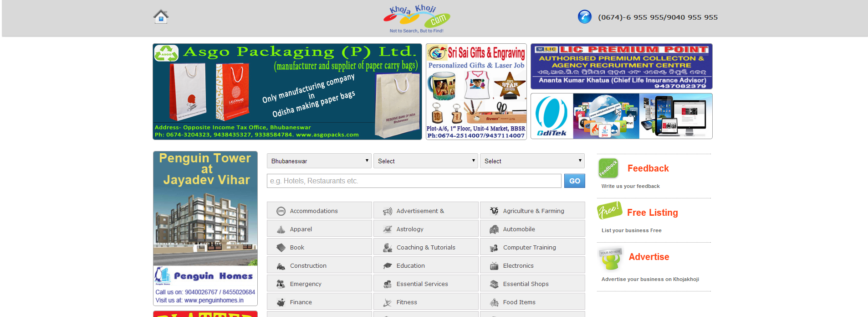
Task: Open the Finance category
Action: (319, 301)
